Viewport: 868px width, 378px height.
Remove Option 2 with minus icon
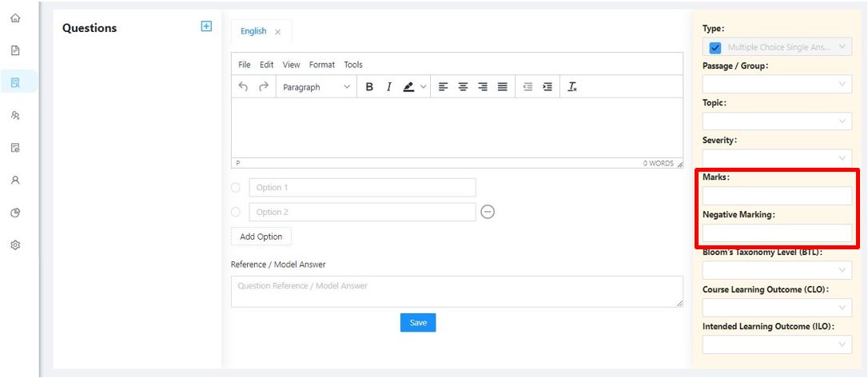[x=487, y=212]
